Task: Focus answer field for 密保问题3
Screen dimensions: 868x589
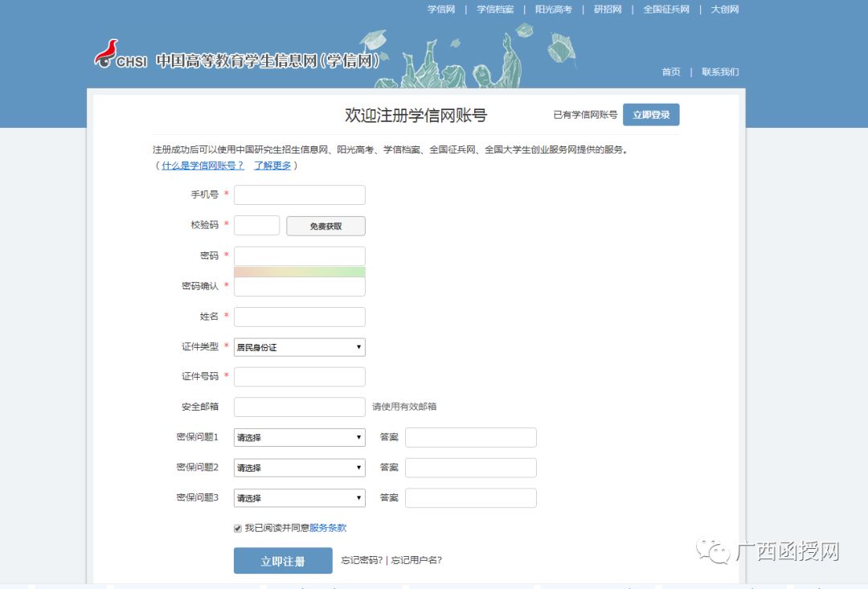Action: point(470,498)
